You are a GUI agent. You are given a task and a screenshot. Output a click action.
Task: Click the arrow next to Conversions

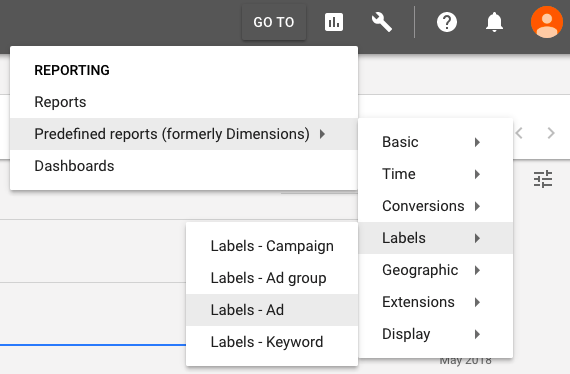point(477,206)
